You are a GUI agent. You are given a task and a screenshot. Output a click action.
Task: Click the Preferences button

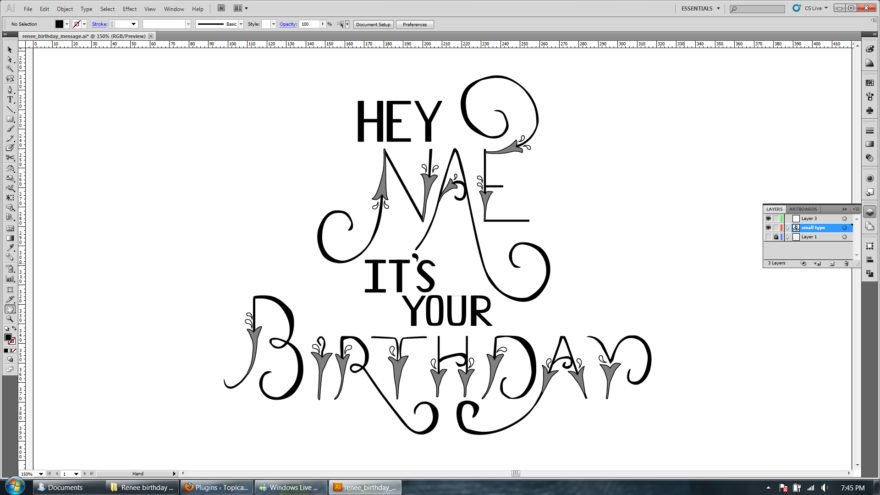pyautogui.click(x=415, y=25)
